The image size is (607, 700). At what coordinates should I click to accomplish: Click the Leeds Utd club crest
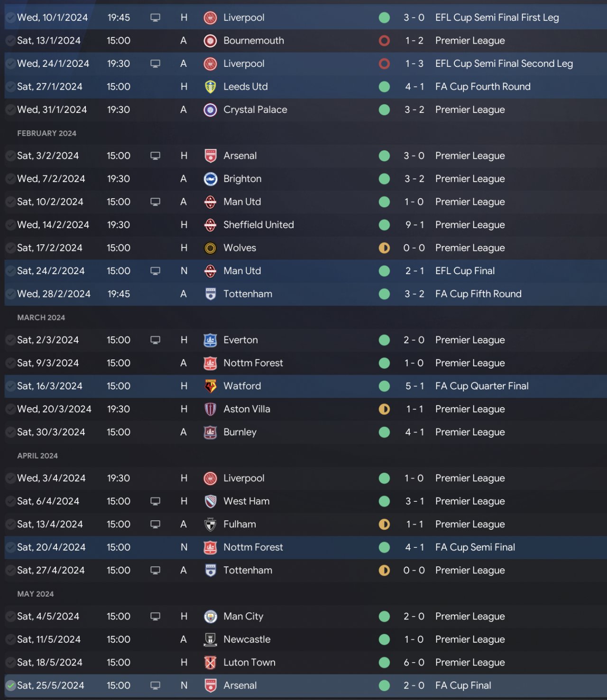[210, 87]
